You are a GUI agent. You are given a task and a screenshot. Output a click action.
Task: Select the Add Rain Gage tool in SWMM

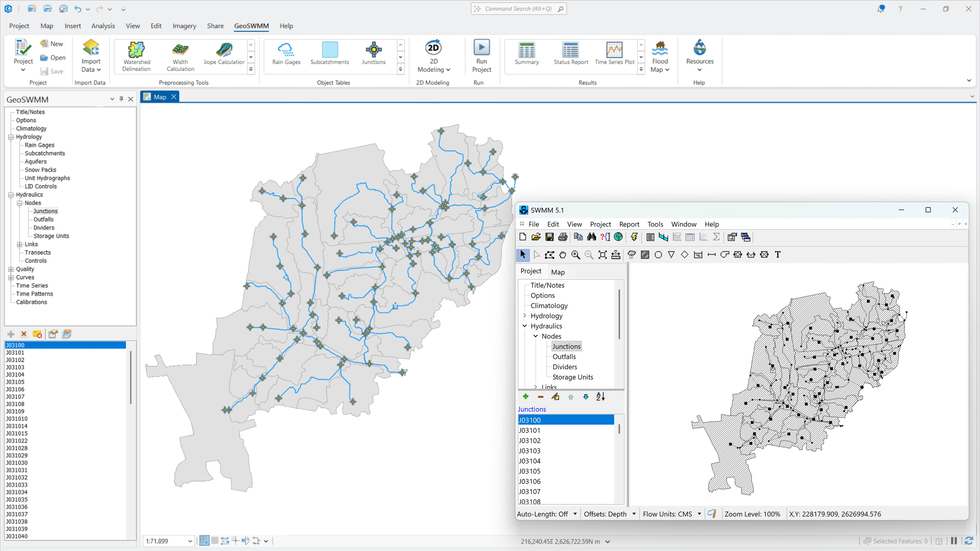632,254
